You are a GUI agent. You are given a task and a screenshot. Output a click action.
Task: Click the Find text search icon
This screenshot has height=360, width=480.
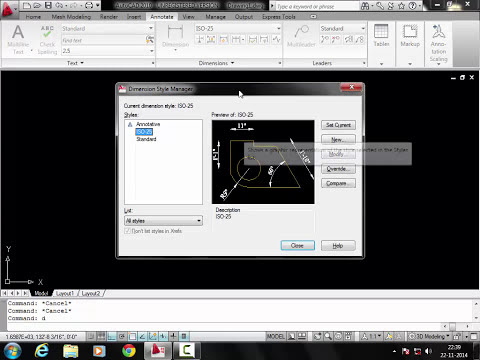pos(150,40)
